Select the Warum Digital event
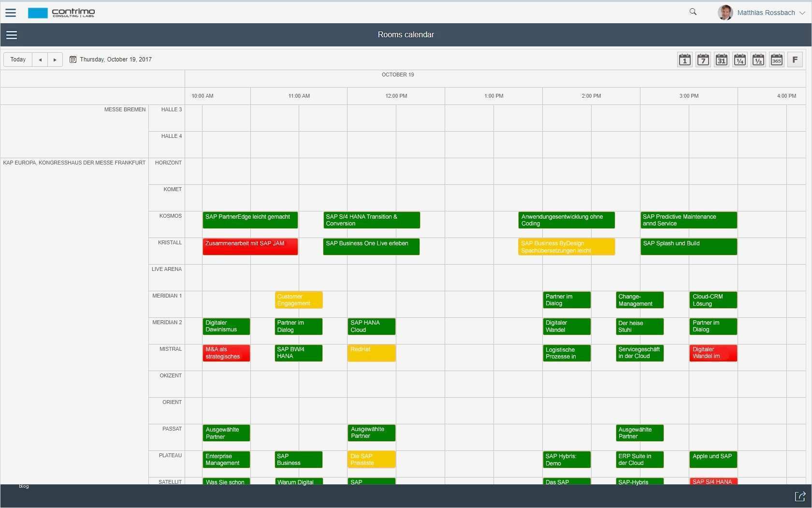This screenshot has height=508, width=812. point(299,481)
